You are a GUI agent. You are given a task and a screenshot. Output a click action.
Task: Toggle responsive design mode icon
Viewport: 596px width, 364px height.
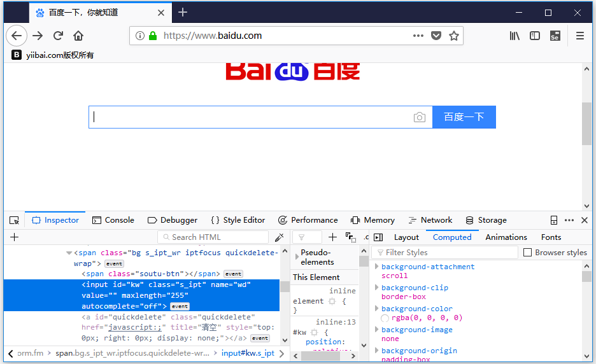(554, 220)
